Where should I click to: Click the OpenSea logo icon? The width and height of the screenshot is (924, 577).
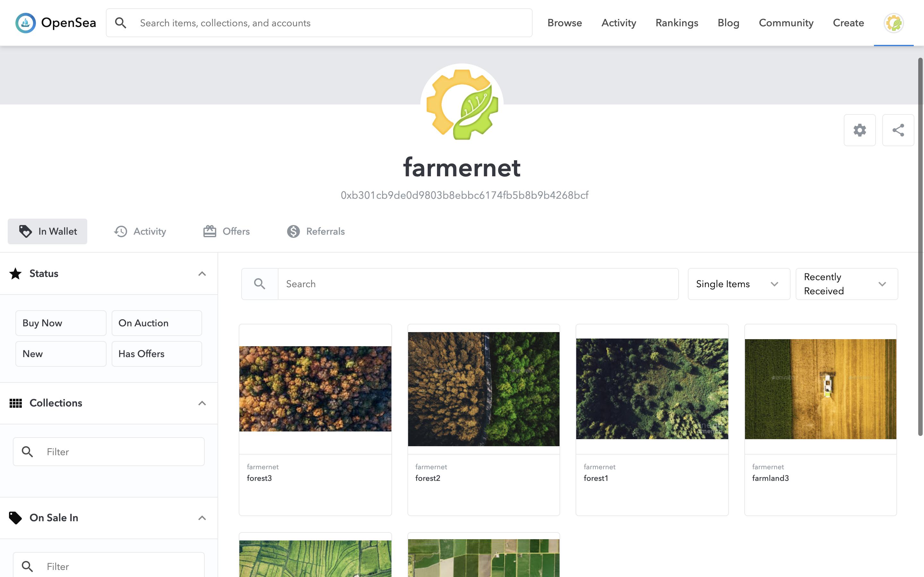click(x=25, y=23)
